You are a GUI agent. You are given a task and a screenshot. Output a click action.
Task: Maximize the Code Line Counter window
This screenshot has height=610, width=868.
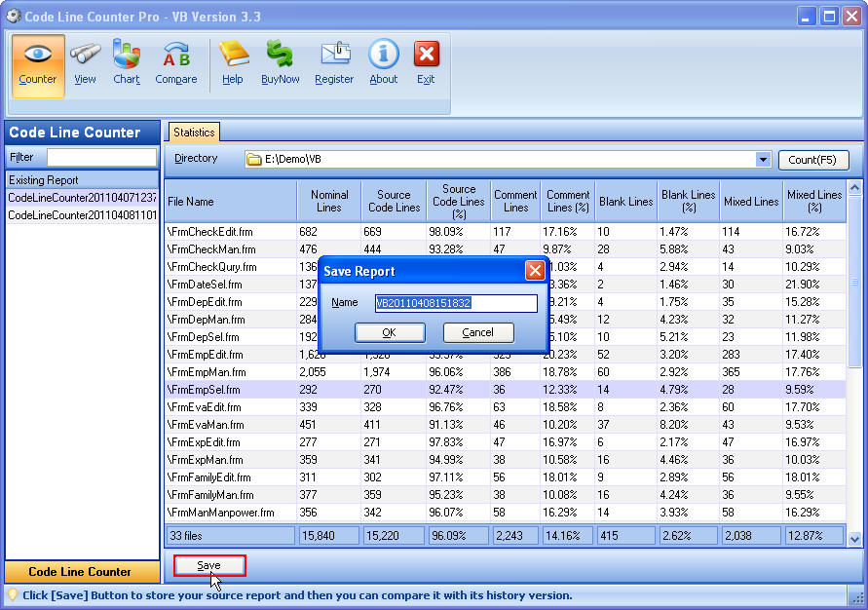[x=829, y=16]
